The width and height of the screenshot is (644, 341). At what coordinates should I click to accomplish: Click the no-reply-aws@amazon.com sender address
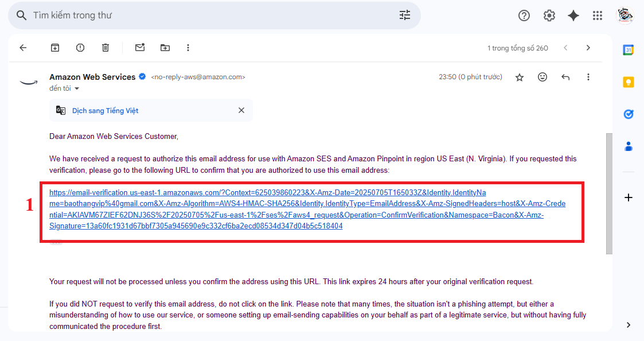click(198, 77)
